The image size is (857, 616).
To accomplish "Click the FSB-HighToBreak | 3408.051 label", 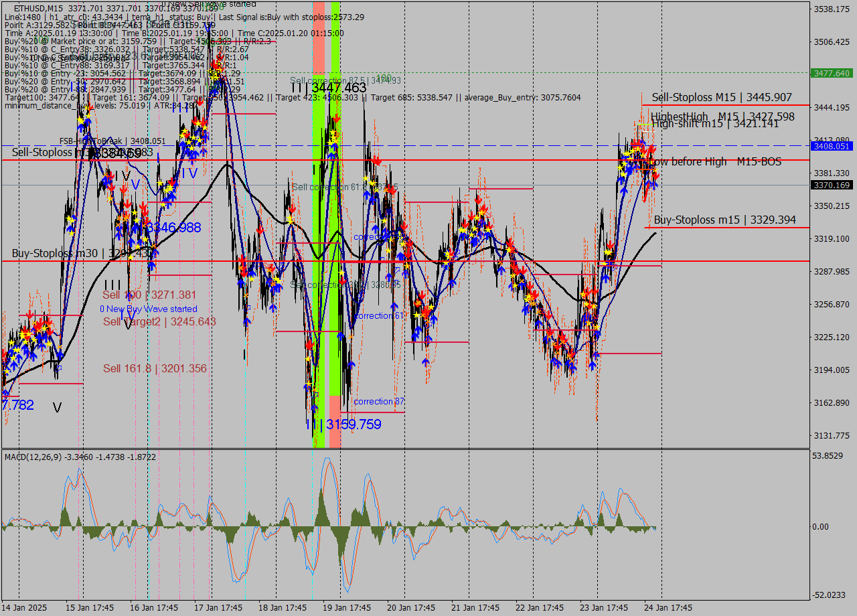I will (x=112, y=141).
